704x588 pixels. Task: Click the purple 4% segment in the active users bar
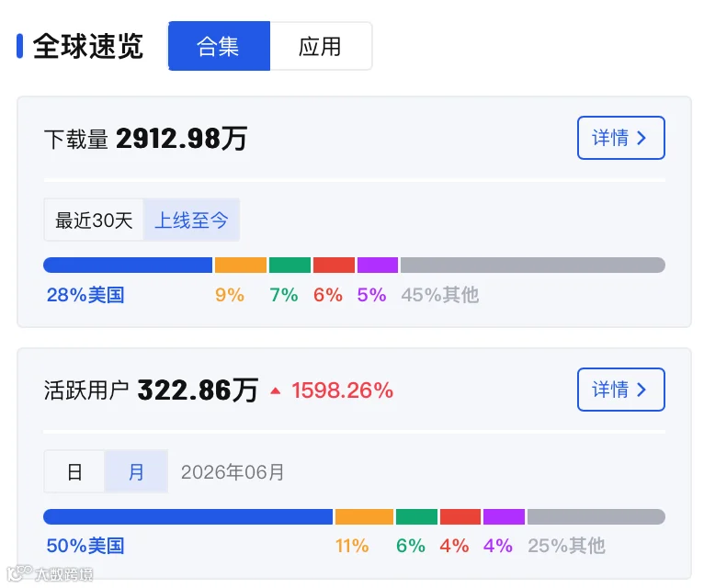[x=504, y=516]
